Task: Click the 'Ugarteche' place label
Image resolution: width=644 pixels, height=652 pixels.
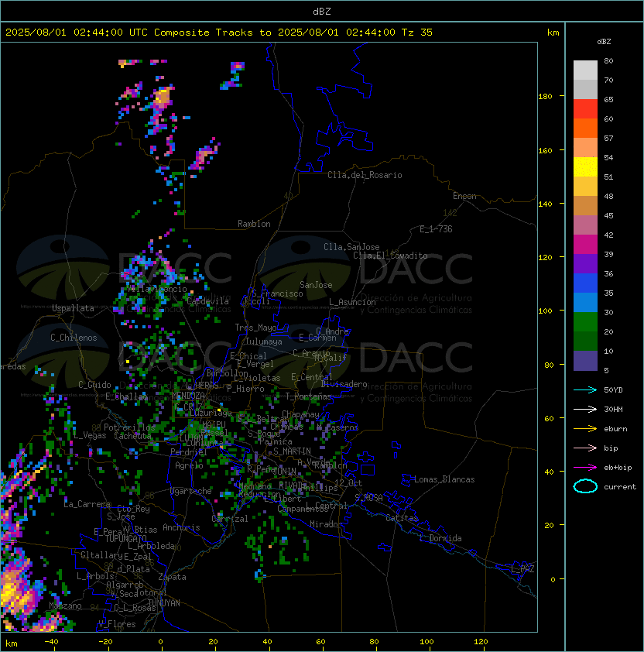Action: [x=191, y=491]
